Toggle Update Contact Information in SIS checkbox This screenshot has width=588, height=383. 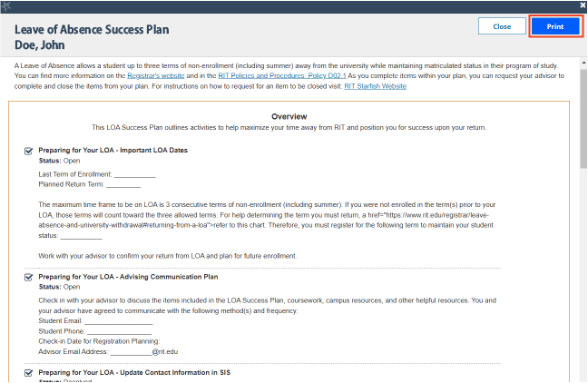click(29, 373)
